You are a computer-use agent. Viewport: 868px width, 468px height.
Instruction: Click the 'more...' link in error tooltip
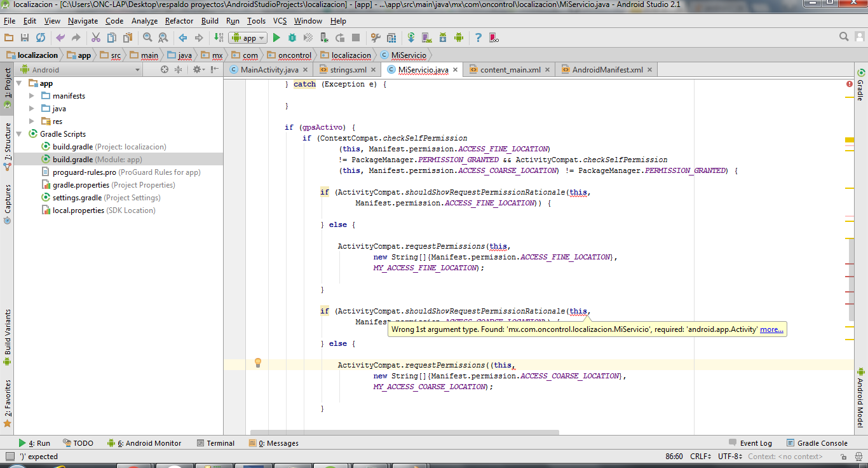pyautogui.click(x=771, y=329)
